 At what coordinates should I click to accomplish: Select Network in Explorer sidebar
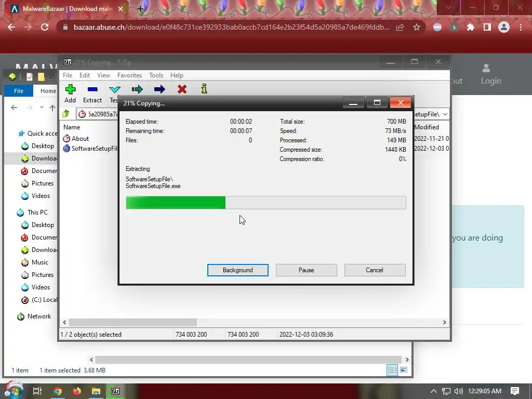pyautogui.click(x=34, y=316)
